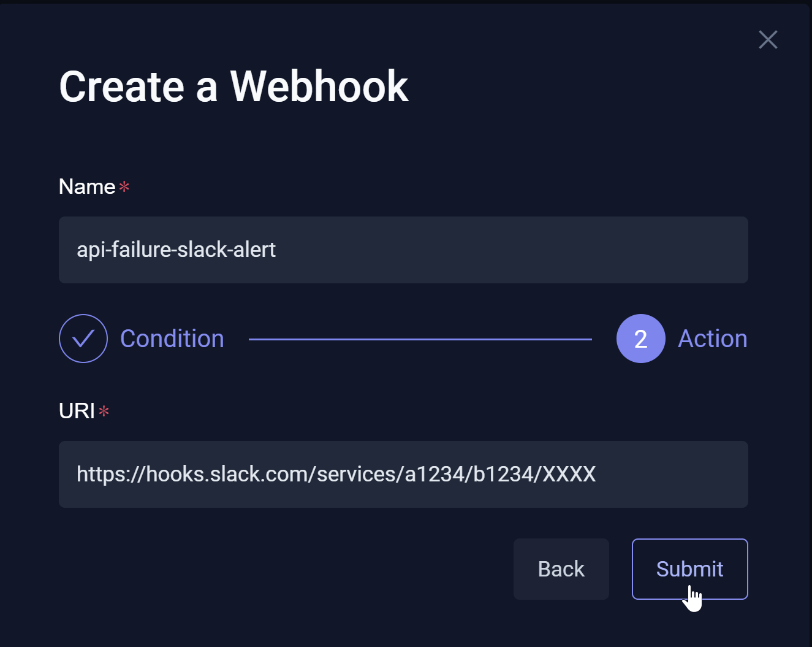Select the Action step circle labeled 2
The height and width of the screenshot is (647, 812).
640,338
